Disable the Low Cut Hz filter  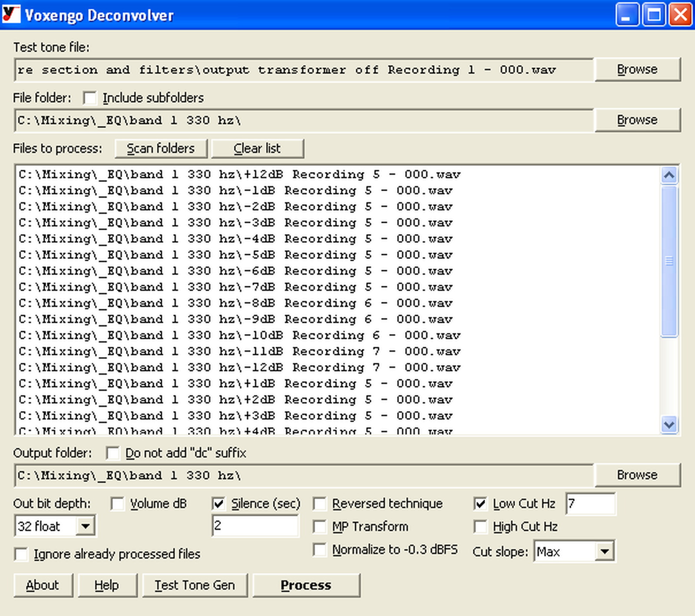coord(480,503)
